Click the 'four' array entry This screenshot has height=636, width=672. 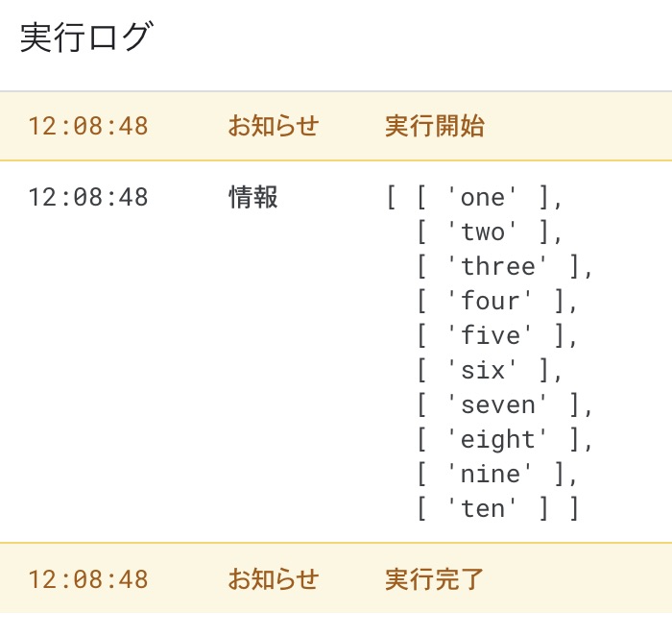[490, 302]
